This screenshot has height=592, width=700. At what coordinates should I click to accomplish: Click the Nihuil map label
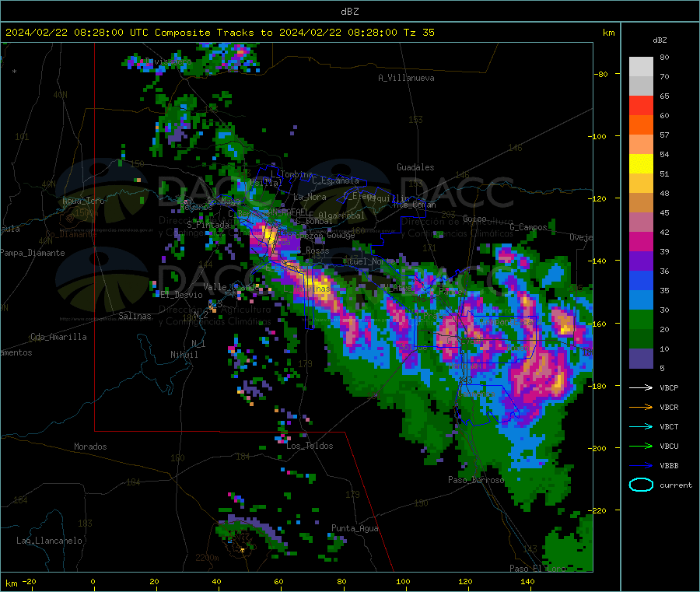pyautogui.click(x=184, y=355)
